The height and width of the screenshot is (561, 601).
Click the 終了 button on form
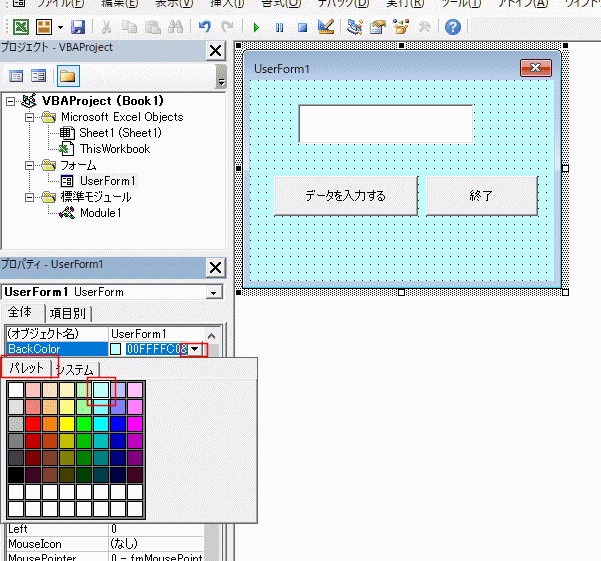click(482, 196)
